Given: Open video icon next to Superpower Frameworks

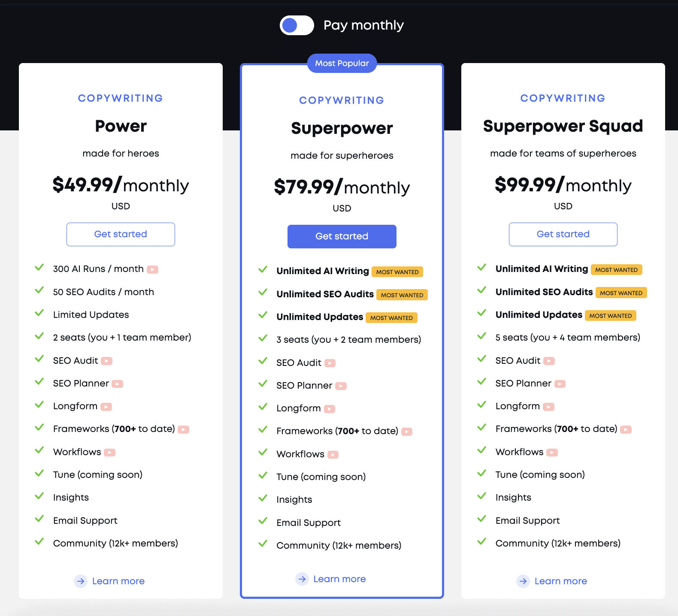Looking at the screenshot, I should (407, 432).
